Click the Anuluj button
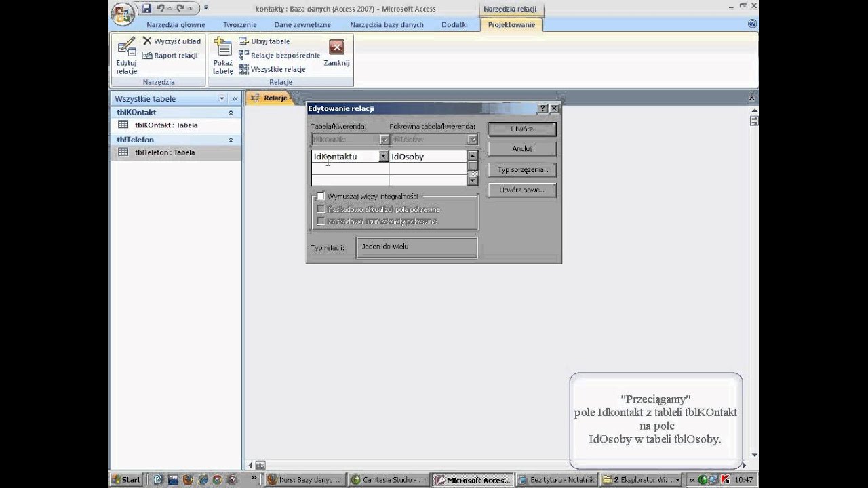This screenshot has height=488, width=868. click(x=522, y=149)
